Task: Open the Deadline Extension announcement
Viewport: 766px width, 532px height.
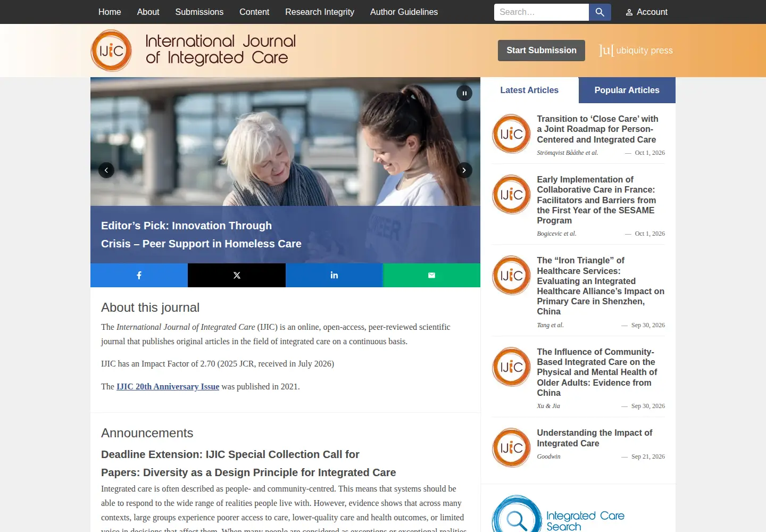Action: pos(248,463)
